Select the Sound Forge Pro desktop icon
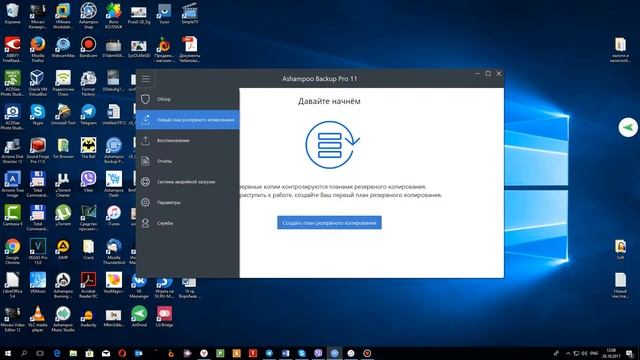The image size is (640, 360). pyautogui.click(x=38, y=151)
